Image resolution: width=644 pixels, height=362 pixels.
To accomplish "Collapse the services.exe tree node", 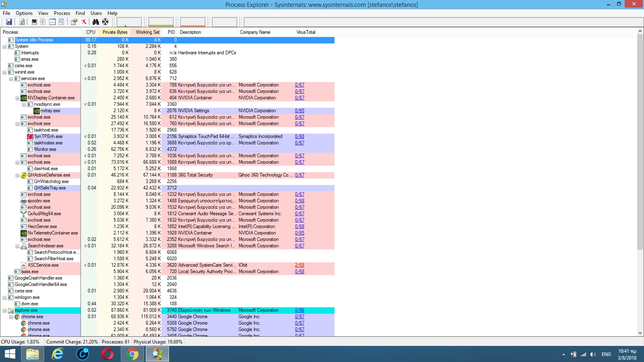I will click(11, 79).
